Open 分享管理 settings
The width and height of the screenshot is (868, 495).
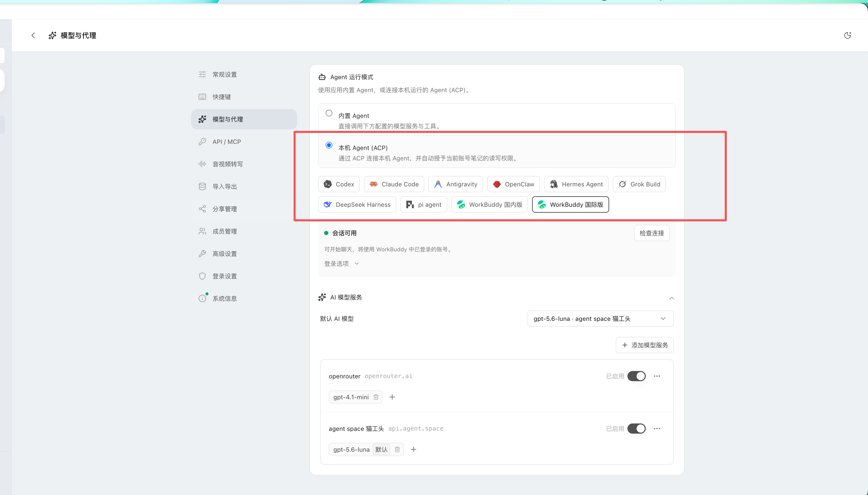244,209
